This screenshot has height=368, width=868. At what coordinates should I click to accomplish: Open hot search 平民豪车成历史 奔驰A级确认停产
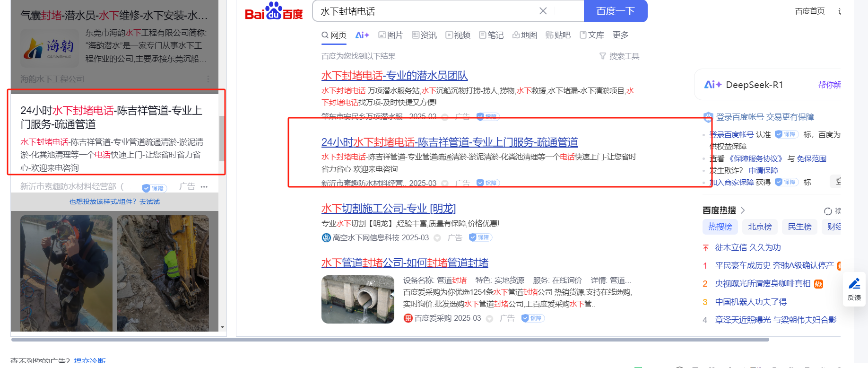(x=774, y=266)
